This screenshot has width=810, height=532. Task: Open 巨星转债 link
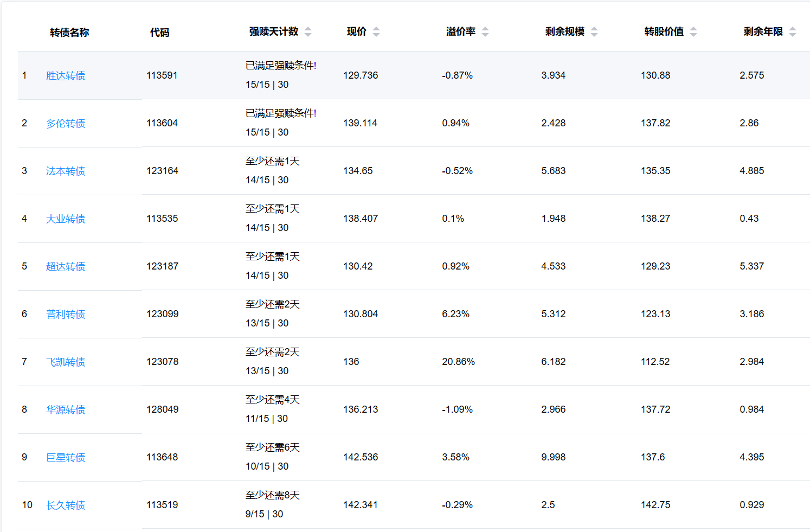(x=66, y=458)
